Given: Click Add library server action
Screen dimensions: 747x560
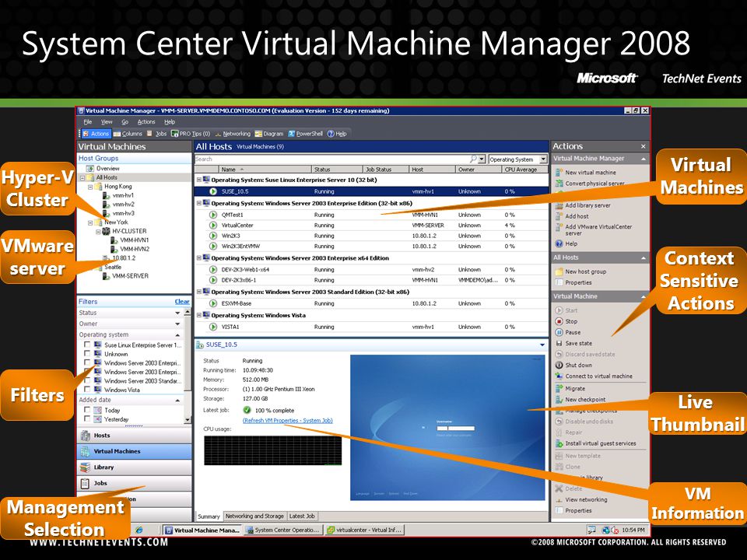Looking at the screenshot, I should [x=583, y=205].
